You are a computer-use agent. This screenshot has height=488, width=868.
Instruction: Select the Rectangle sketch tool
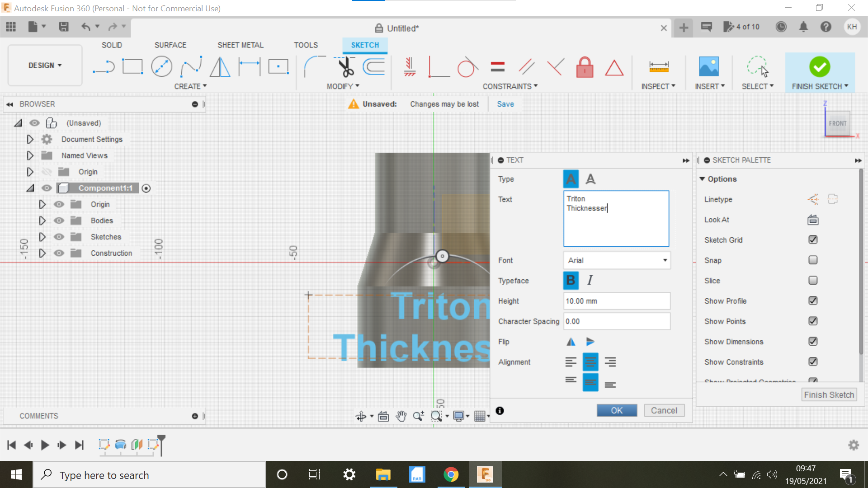coord(132,67)
